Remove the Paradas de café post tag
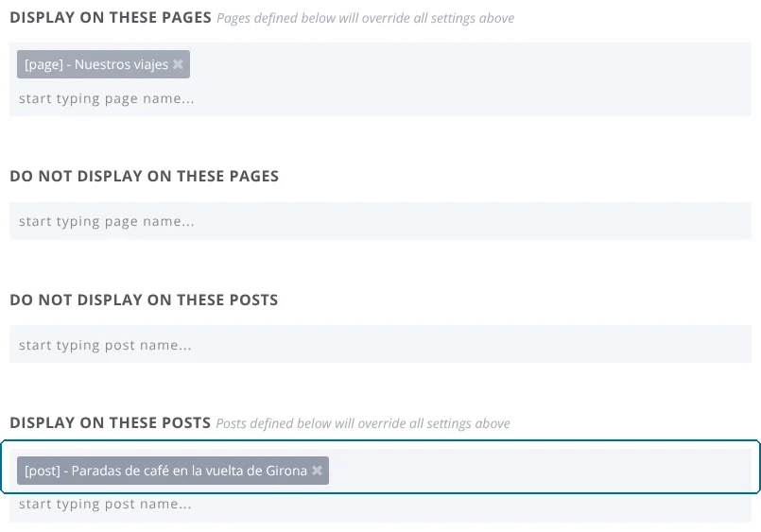The width and height of the screenshot is (761, 532). tap(317, 471)
